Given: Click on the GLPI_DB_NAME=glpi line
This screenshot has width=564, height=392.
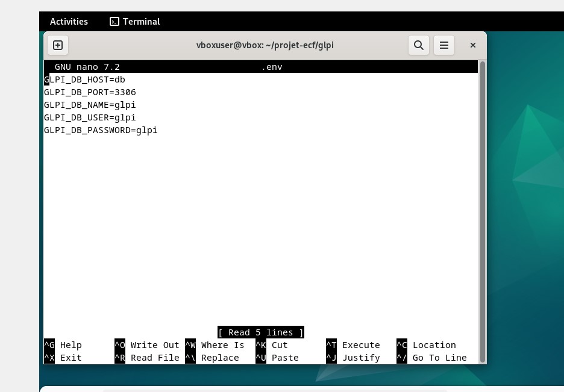Looking at the screenshot, I should coord(90,105).
